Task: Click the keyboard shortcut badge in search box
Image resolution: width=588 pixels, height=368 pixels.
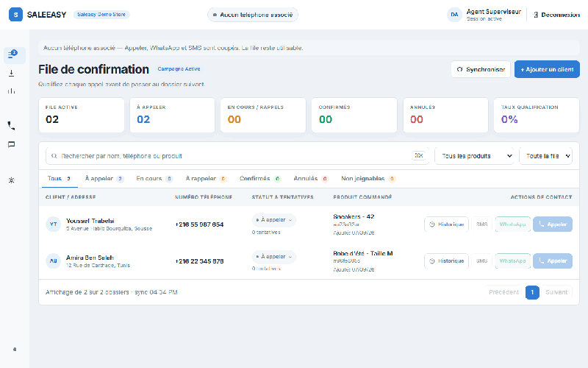Action: point(418,155)
